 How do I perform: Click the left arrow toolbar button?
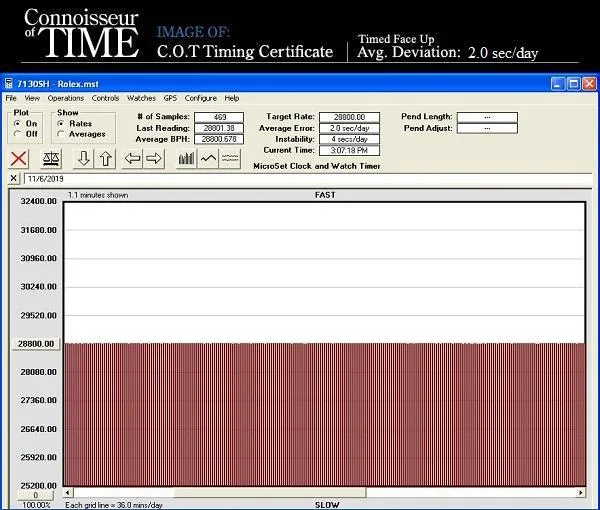coord(132,158)
